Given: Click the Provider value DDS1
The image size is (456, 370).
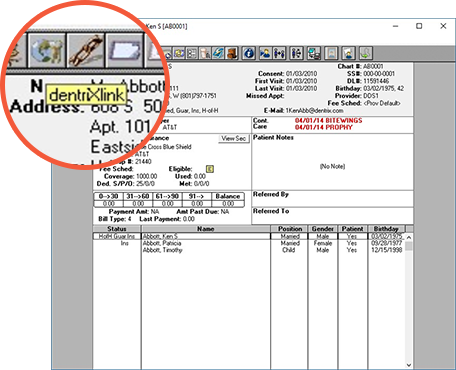Looking at the screenshot, I should 371,96.
